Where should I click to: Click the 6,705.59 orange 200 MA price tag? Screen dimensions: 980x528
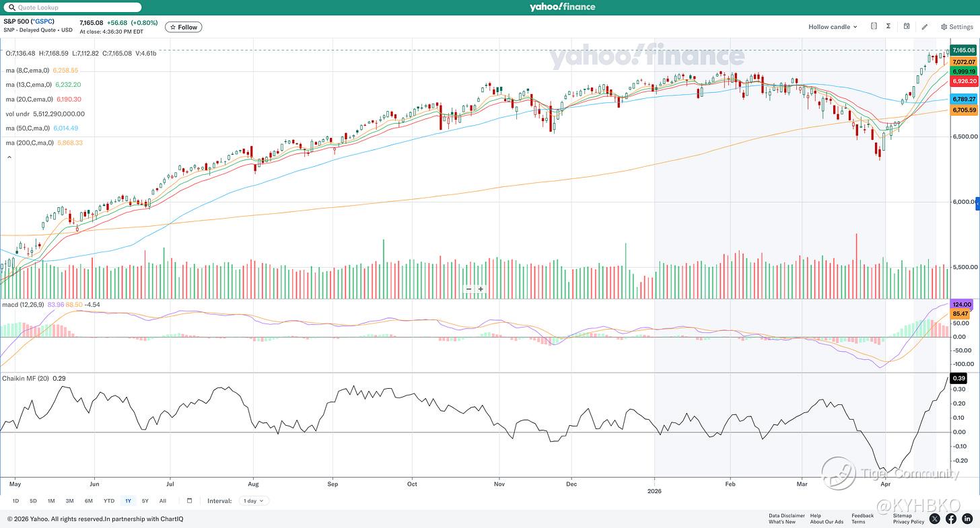963,110
